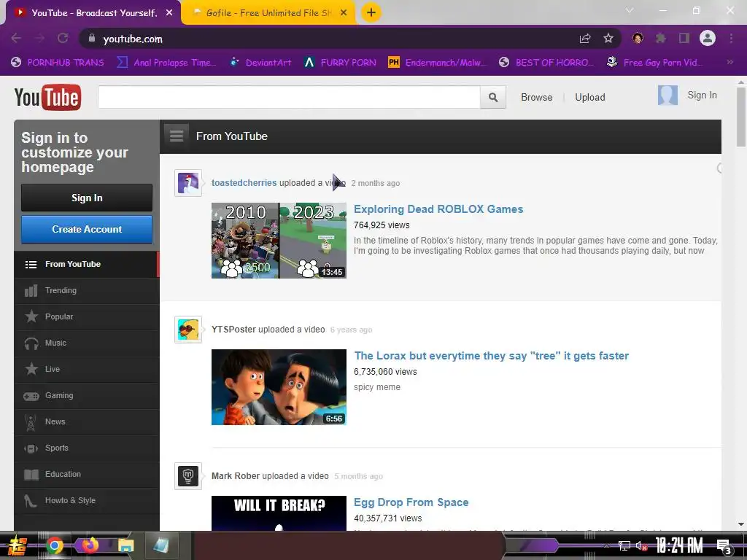Toggle the browser side panel icon
Screen dimensions: 747x560
pyautogui.click(x=684, y=38)
